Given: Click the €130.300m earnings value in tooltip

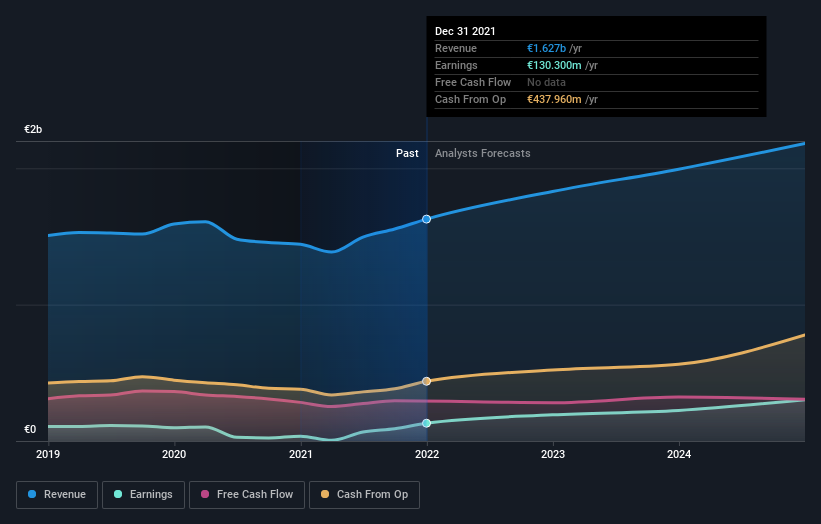Looking at the screenshot, I should click(x=554, y=65).
